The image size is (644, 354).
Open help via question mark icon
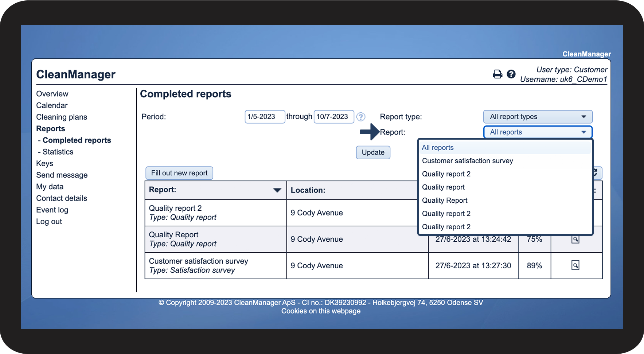click(x=511, y=74)
